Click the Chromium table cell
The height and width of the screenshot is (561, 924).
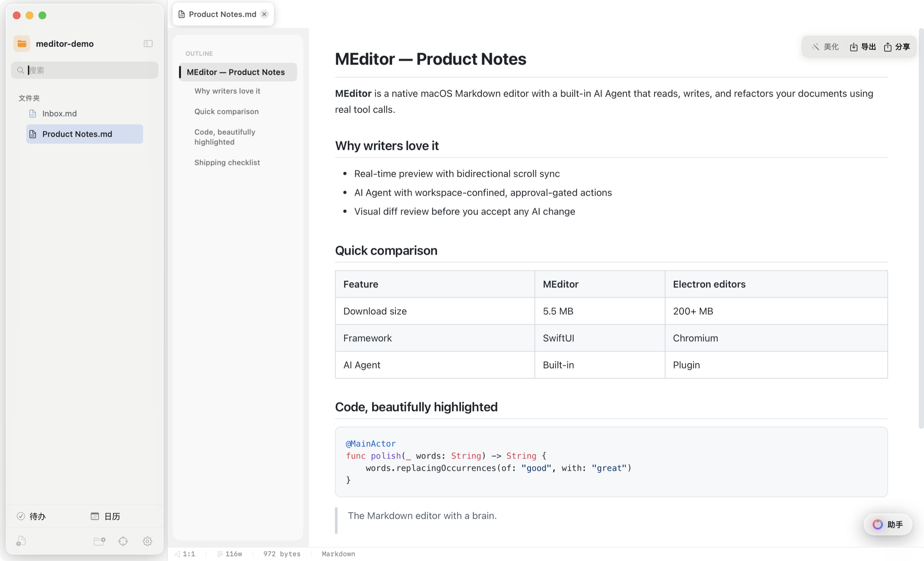[x=776, y=338]
